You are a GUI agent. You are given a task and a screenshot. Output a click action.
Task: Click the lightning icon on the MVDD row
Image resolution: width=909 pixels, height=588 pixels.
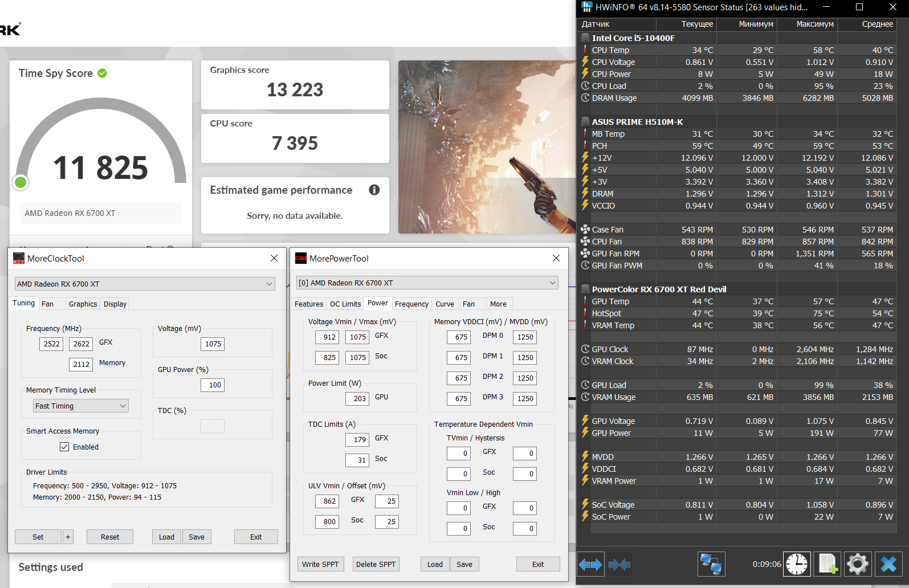[585, 457]
